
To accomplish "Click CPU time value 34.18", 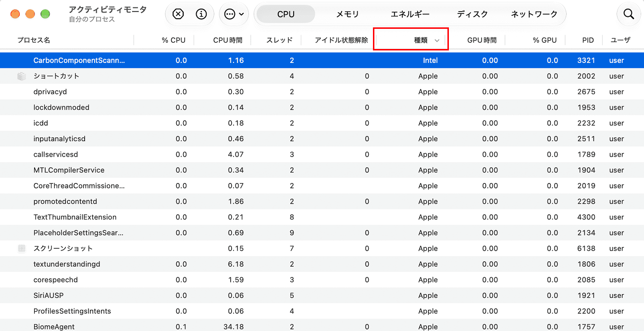I will (234, 327).
